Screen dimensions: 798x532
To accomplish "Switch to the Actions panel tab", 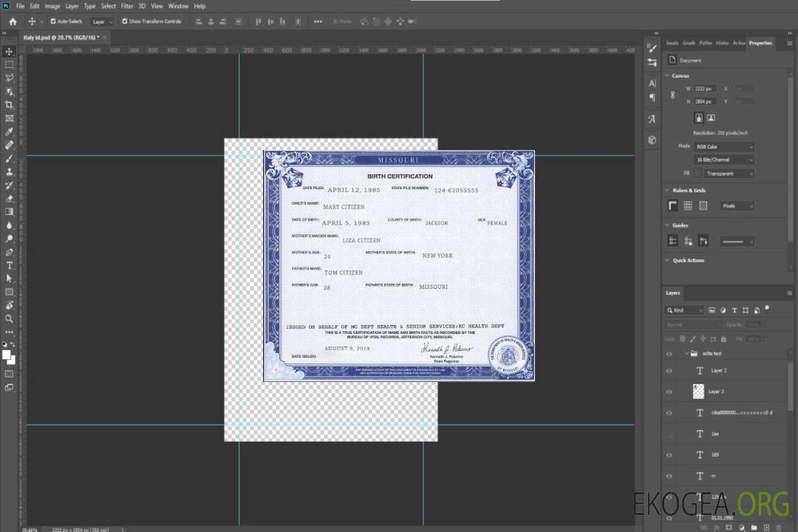I will coord(738,43).
